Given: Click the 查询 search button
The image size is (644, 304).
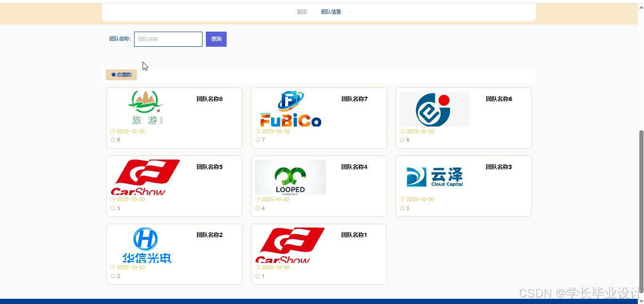Looking at the screenshot, I should (x=216, y=39).
